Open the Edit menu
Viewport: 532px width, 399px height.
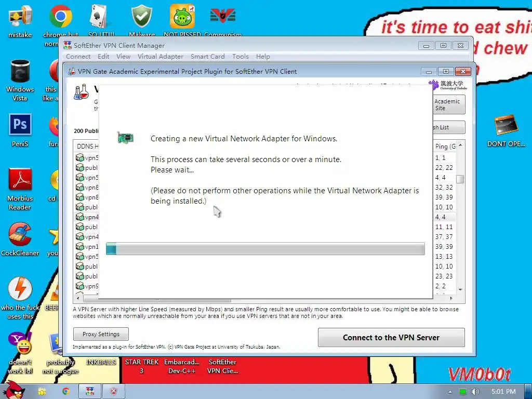coord(103,57)
